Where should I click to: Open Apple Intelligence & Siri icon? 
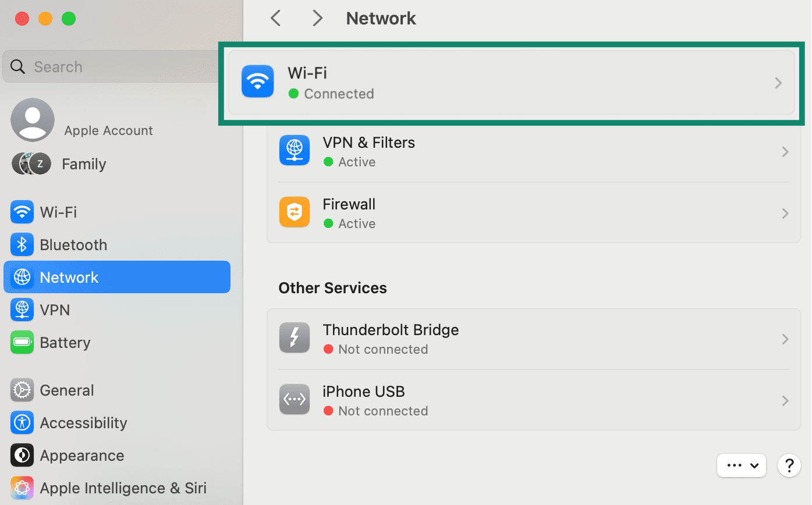(x=22, y=488)
